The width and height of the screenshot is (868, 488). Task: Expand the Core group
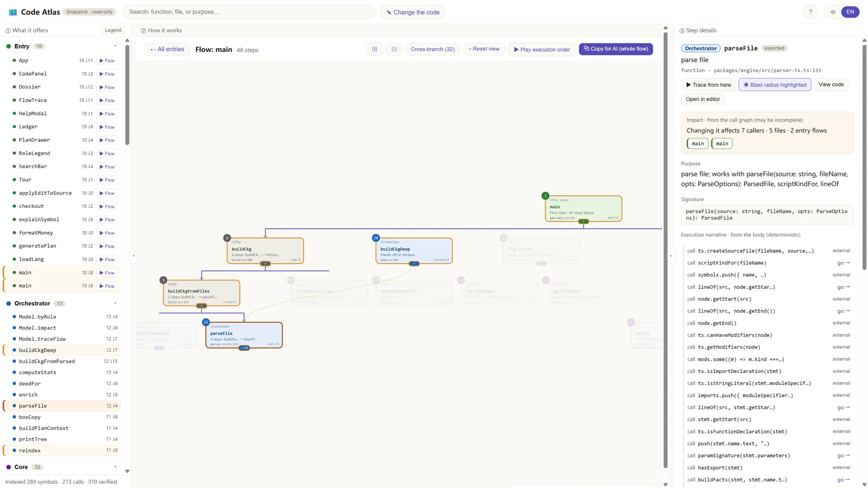[x=115, y=467]
